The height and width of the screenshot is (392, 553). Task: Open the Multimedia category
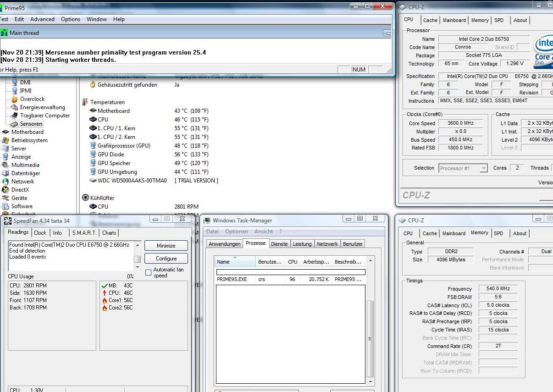(x=25, y=165)
